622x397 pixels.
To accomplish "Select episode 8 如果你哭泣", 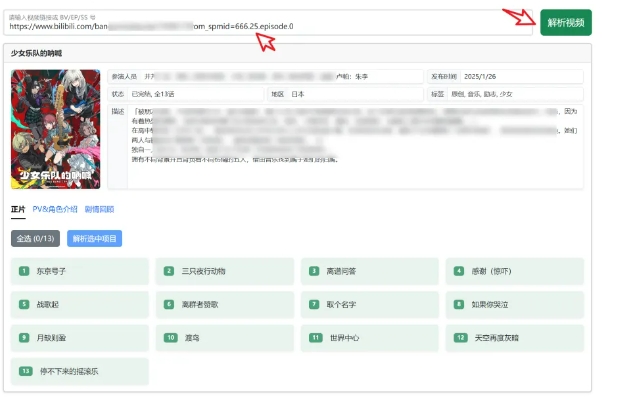I will click(x=515, y=305).
